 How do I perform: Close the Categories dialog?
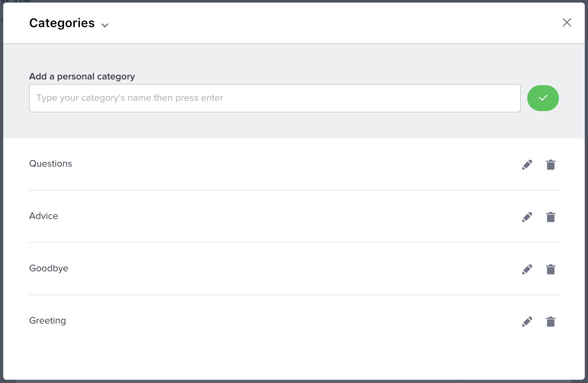click(x=567, y=23)
